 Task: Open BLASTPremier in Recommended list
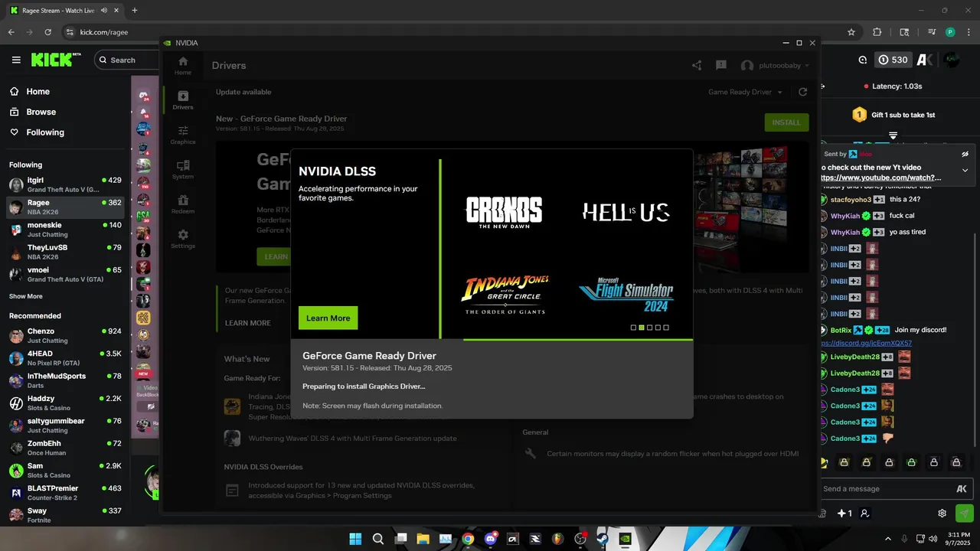65,492
